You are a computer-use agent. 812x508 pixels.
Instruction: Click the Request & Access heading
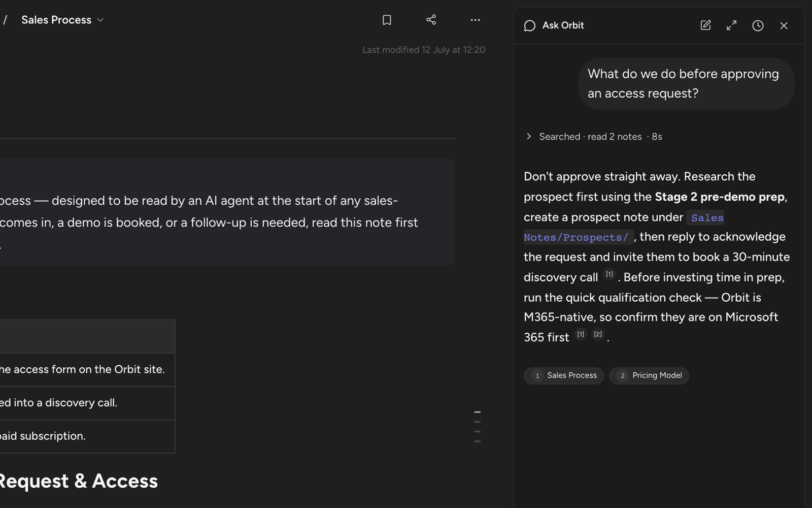(79, 481)
